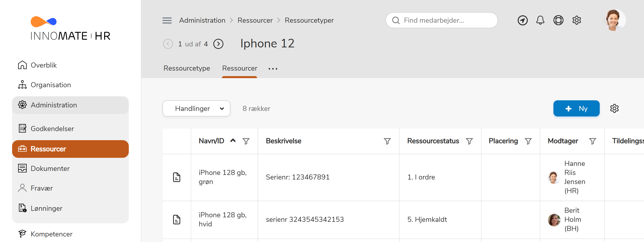Open the settings gear in top bar
This screenshot has height=242, width=644.
pos(577,20)
